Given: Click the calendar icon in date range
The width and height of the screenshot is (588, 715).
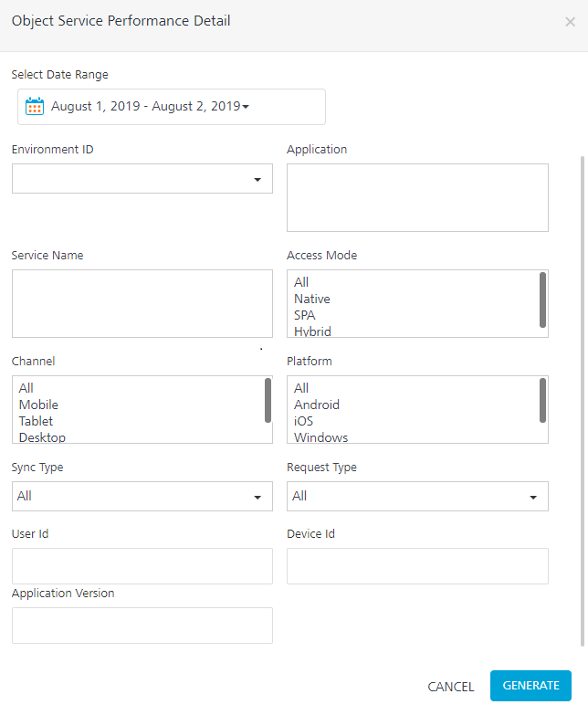Looking at the screenshot, I should tap(35, 106).
